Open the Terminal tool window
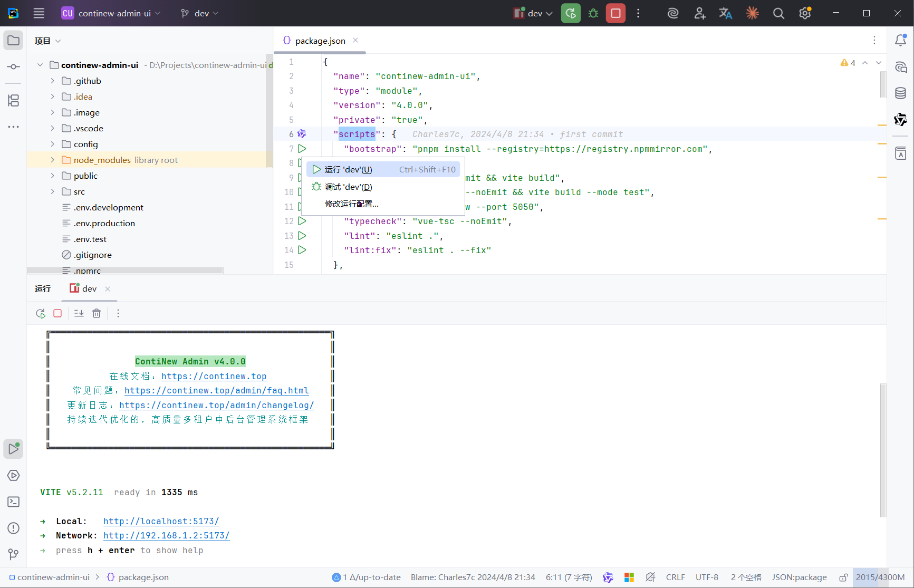The image size is (914, 588). [13, 502]
